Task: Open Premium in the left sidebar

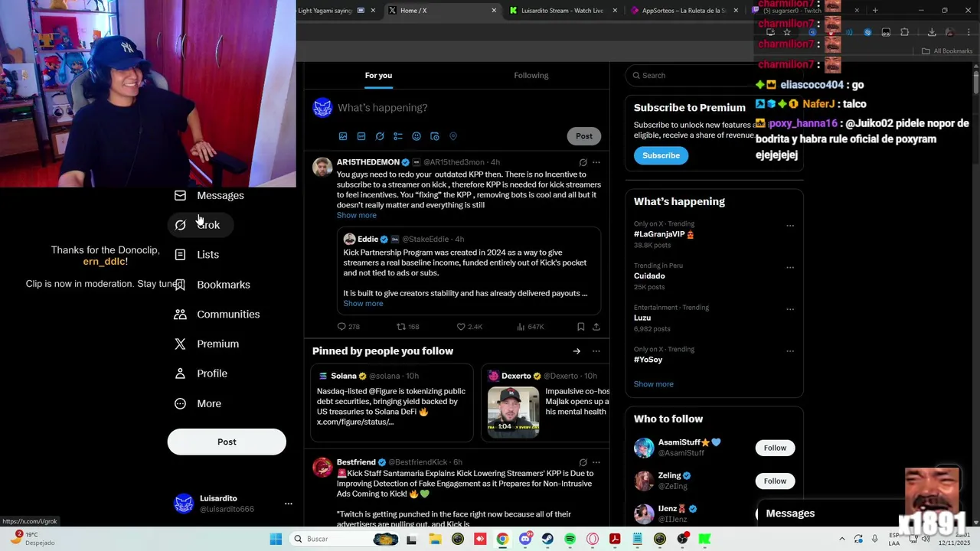Action: (x=207, y=344)
